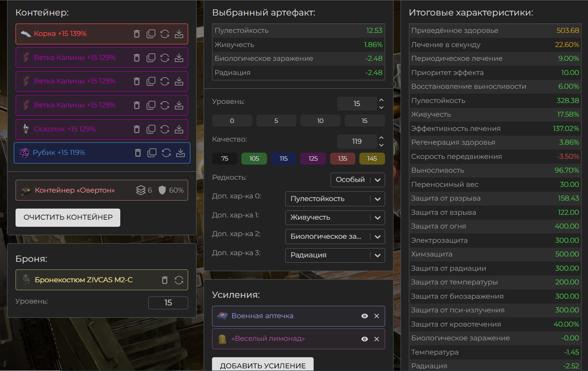Pick the gold 145 quality swatch
Viewport: 588px width, 371px height.
coord(372,158)
